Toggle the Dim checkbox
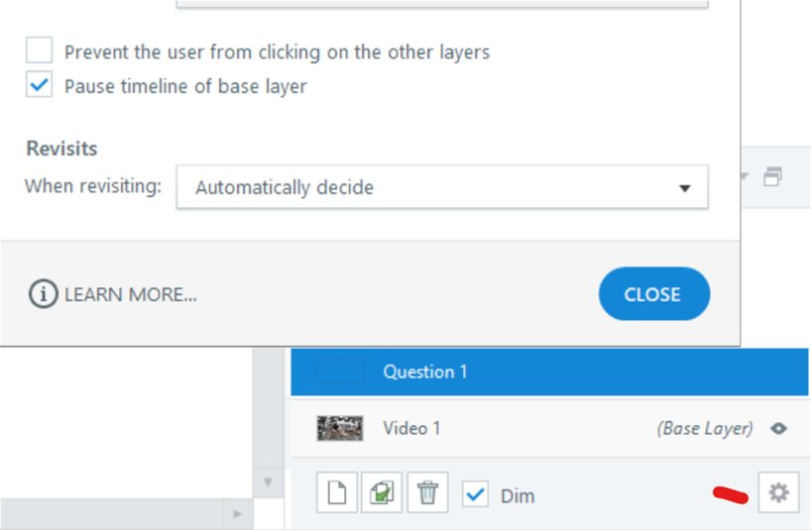Viewport: 812px width, 530px height. tap(475, 494)
